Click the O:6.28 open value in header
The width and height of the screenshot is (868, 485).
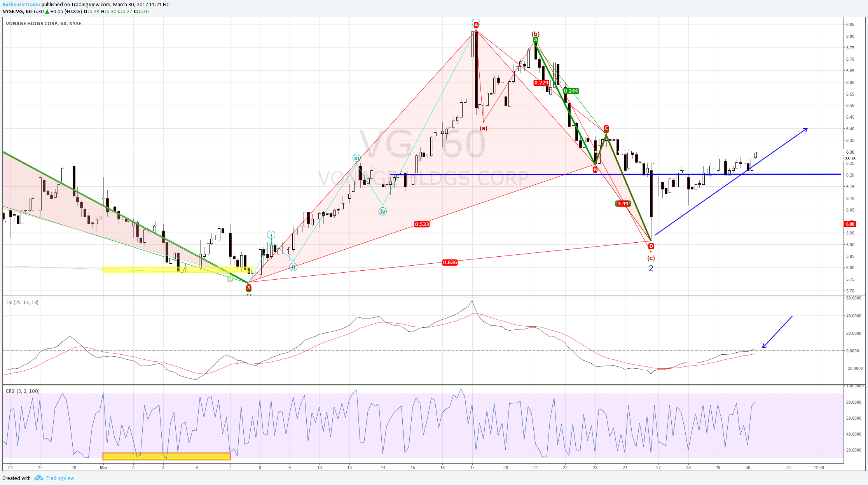click(91, 11)
